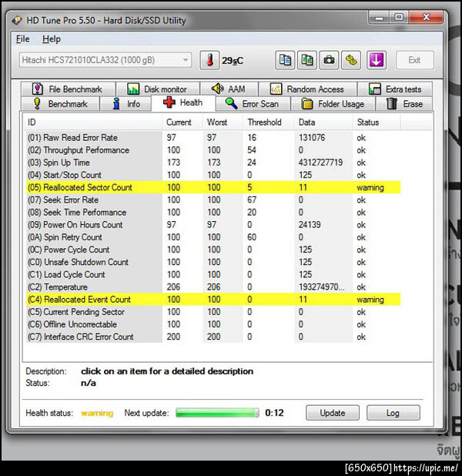Click the camera save screenshot icon

(x=329, y=60)
